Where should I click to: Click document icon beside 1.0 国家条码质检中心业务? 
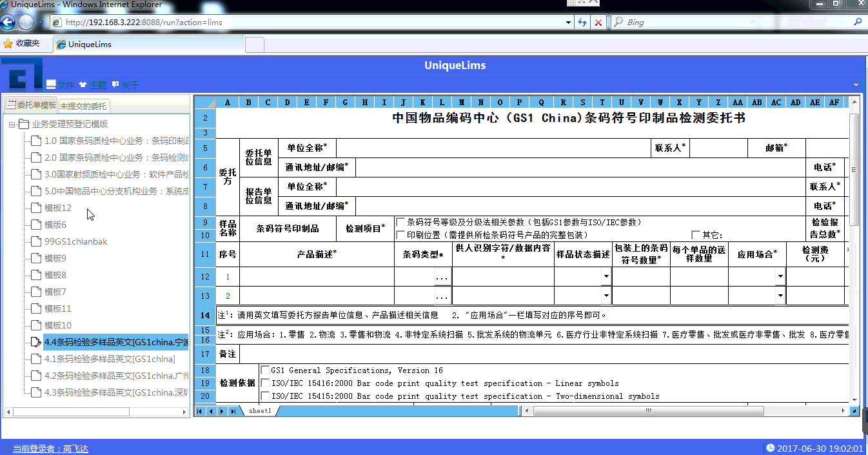tap(36, 141)
